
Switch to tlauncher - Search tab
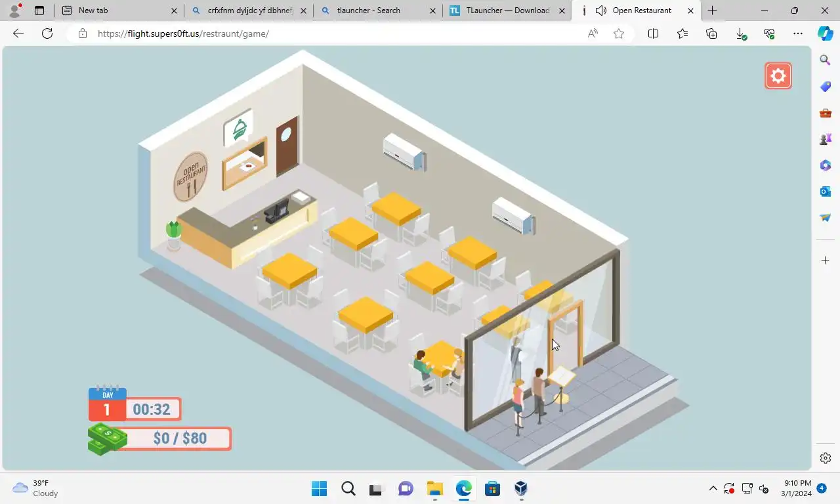tap(379, 10)
